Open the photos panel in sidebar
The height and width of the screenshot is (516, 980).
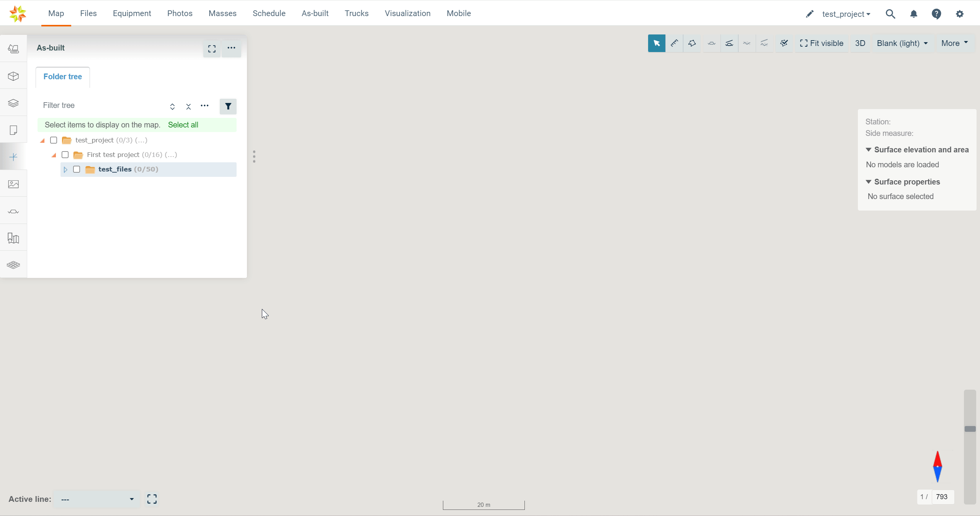[13, 184]
